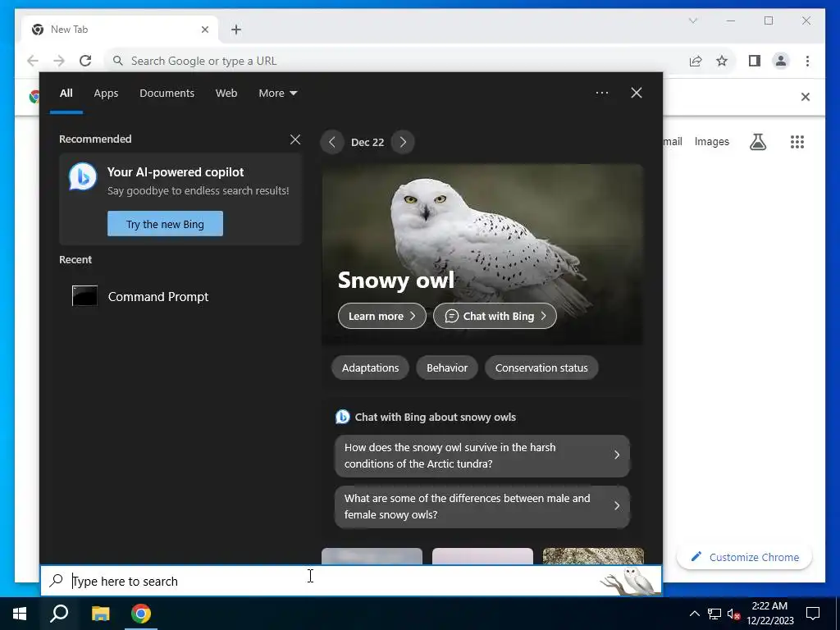
Task: Bookmark this tab with the star icon
Action: [722, 61]
